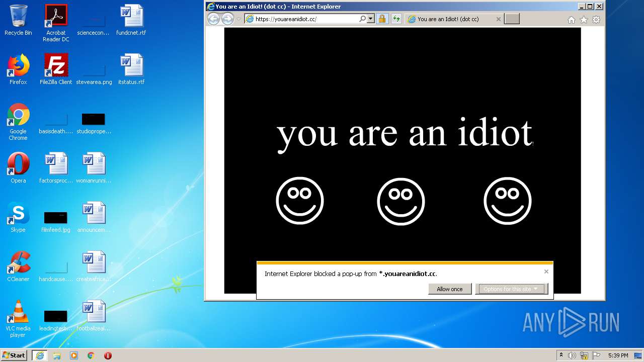The height and width of the screenshot is (362, 644).
Task: Click the security lock icon
Action: tap(382, 19)
